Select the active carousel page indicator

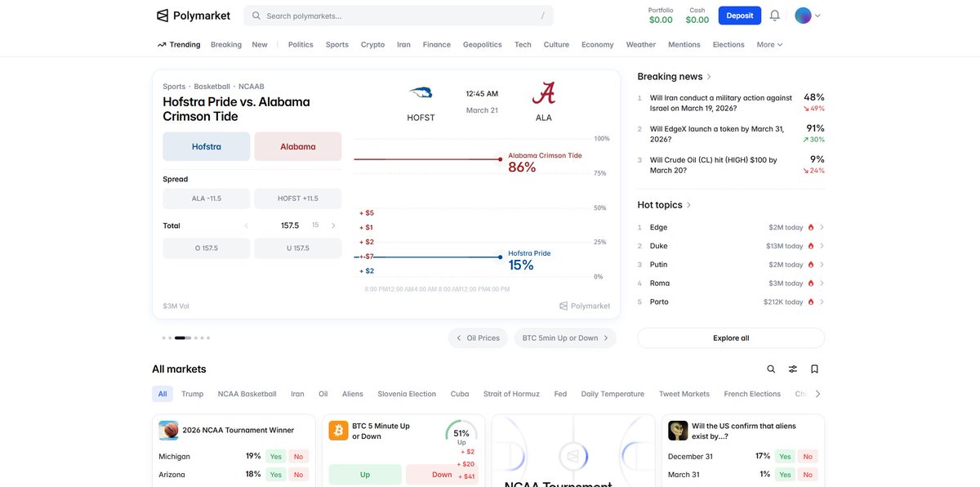(x=183, y=338)
